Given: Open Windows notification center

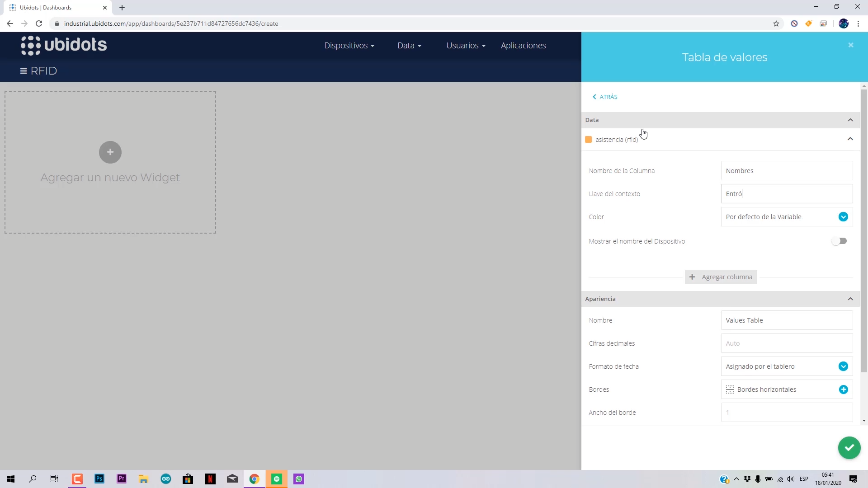Looking at the screenshot, I should [853, 479].
